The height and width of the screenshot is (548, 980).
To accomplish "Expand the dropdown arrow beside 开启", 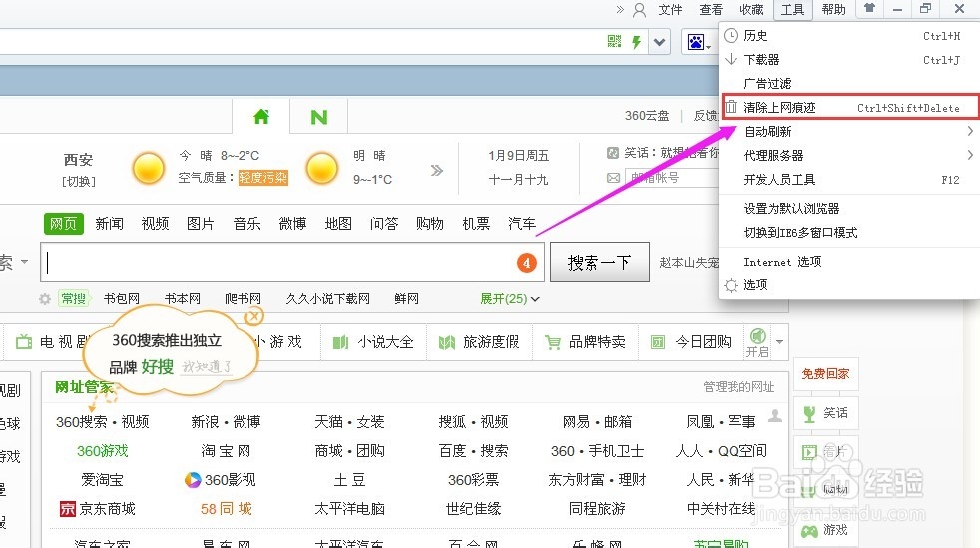I will tap(780, 341).
